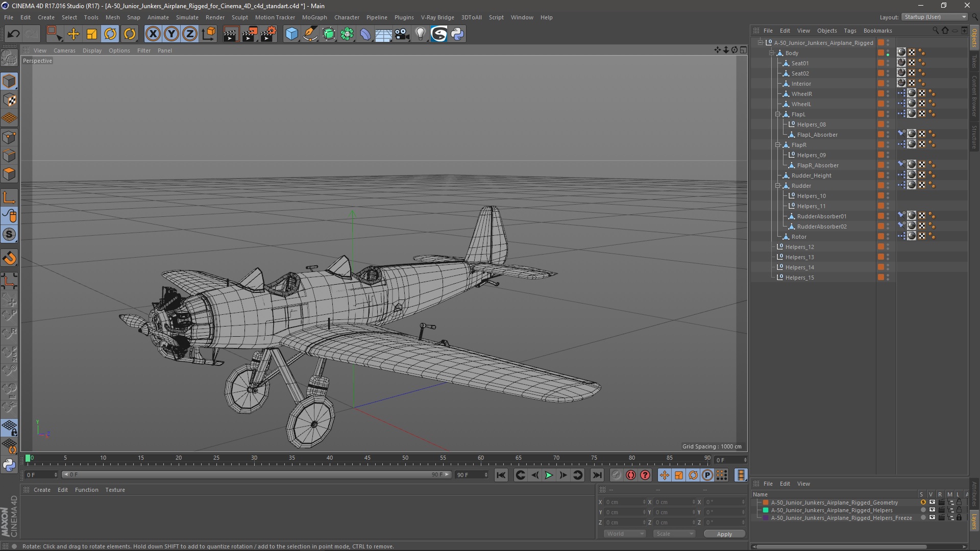Collapse A-50_Junior_Junkers_Airplane_Rigged root object
980x551 pixels.
tap(761, 43)
